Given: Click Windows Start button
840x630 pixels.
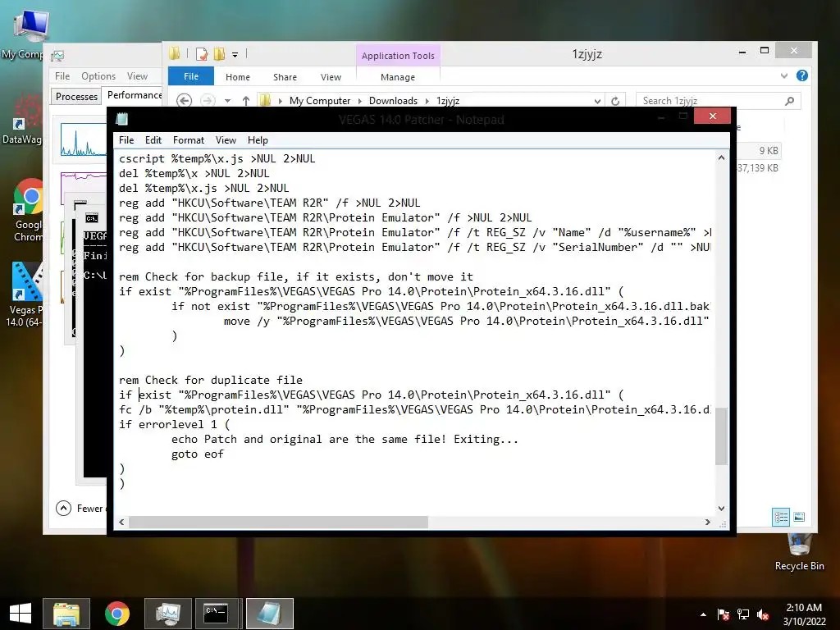Looking at the screenshot, I should [x=21, y=614].
